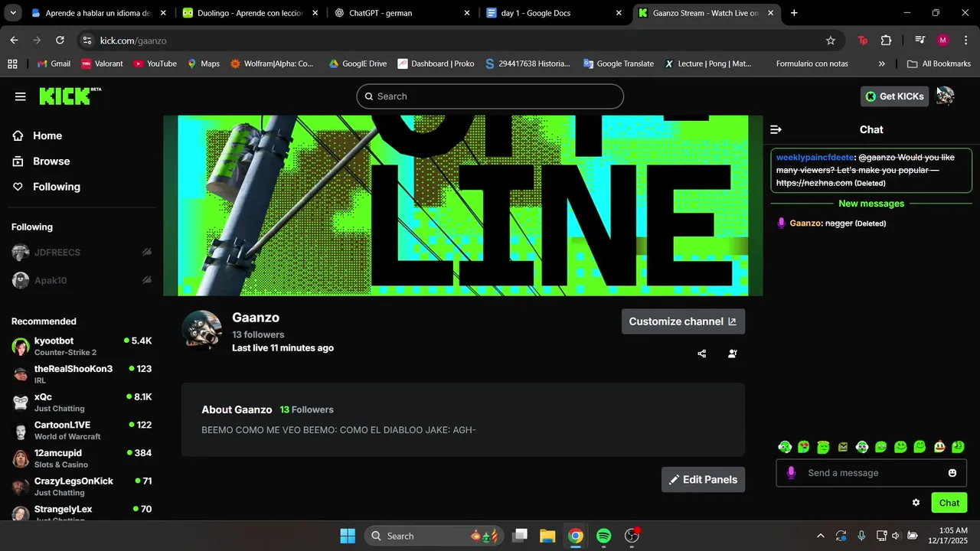Click the purple microphone badge in message box
Screen dimensions: 980x551
(791, 473)
